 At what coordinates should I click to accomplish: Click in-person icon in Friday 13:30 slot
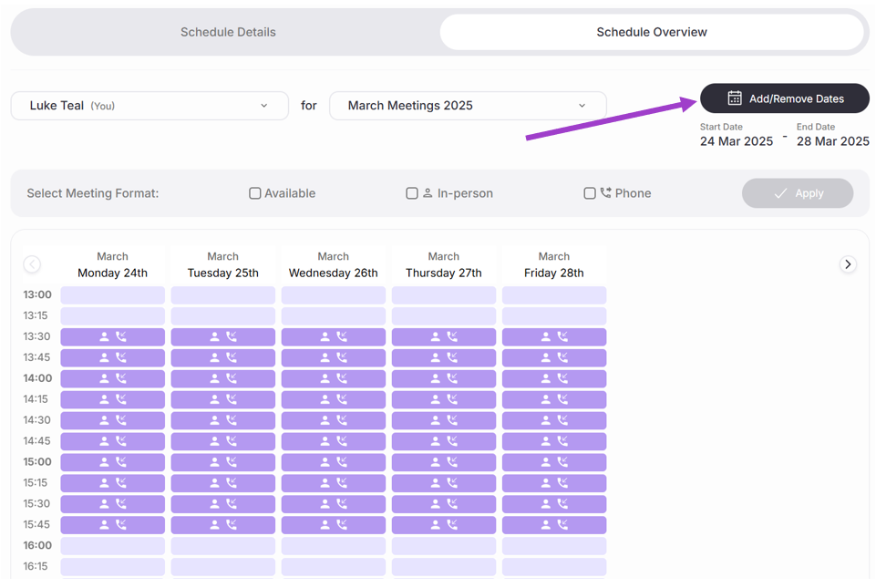coord(546,336)
